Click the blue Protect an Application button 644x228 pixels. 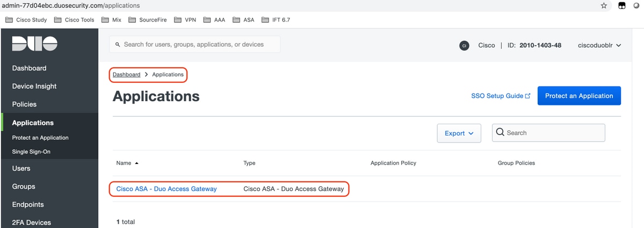click(579, 96)
